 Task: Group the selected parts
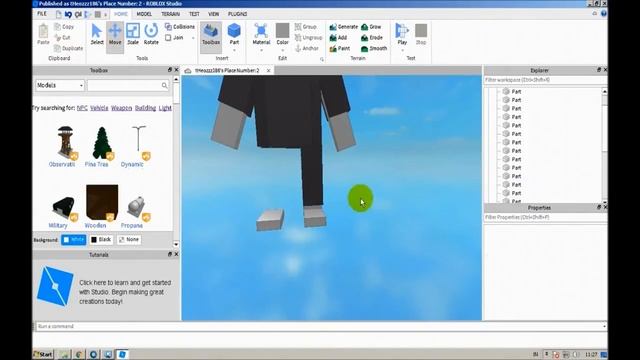click(x=306, y=27)
